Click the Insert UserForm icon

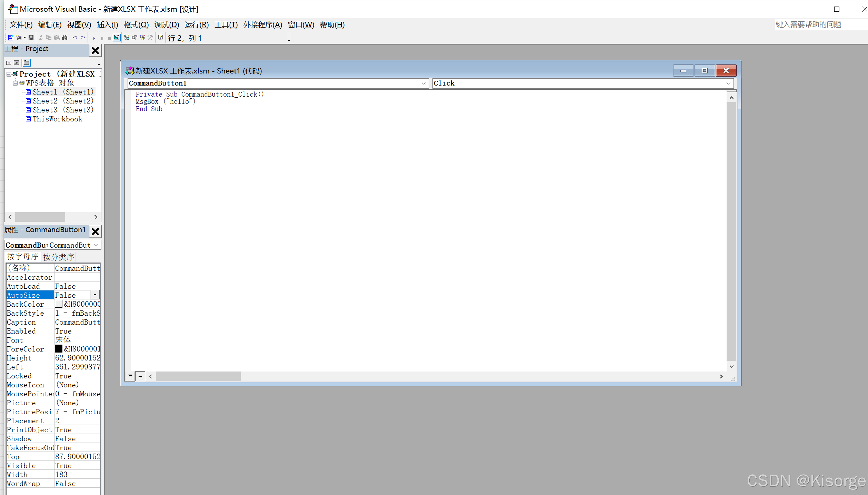19,38
